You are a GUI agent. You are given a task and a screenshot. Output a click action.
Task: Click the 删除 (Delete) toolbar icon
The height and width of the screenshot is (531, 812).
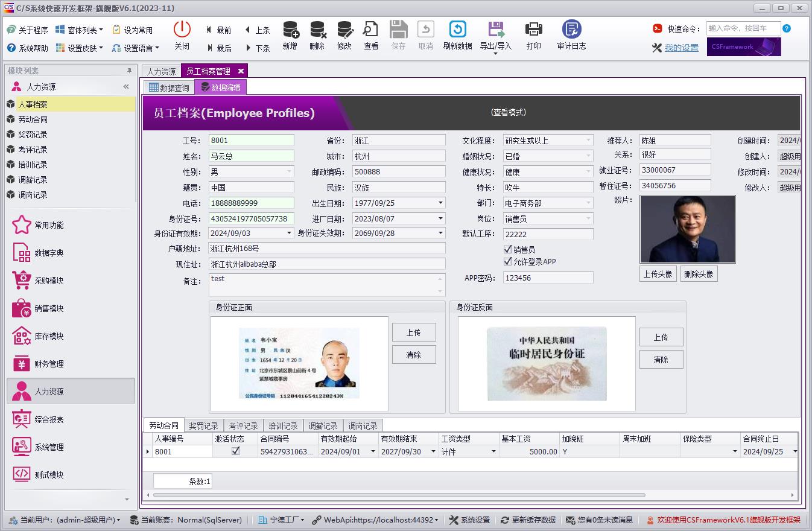point(317,35)
